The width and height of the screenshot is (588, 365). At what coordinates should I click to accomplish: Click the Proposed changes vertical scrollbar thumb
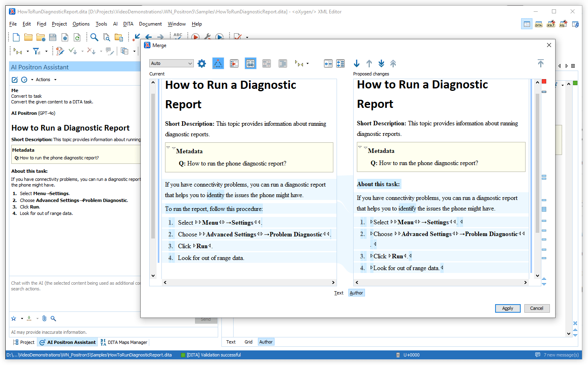(x=537, y=163)
